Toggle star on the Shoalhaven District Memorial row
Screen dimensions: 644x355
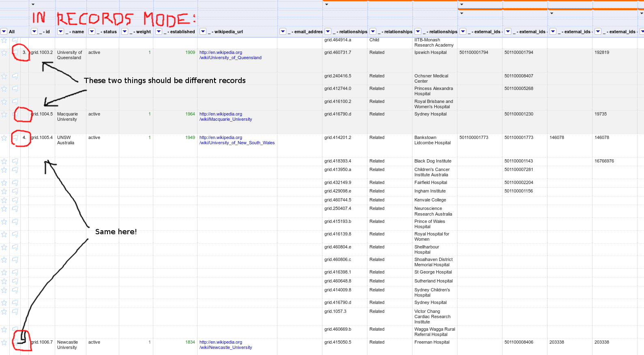tap(4, 260)
